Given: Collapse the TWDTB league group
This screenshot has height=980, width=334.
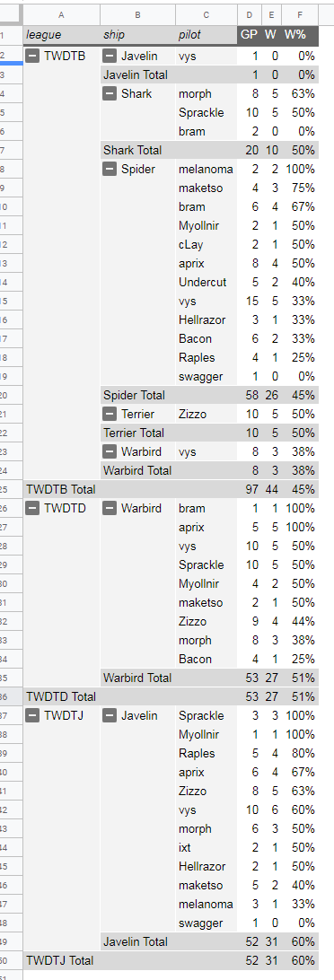Looking at the screenshot, I should coord(33,57).
